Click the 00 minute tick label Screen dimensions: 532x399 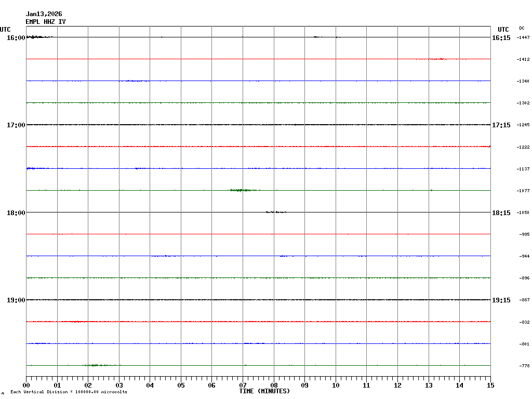click(x=26, y=385)
